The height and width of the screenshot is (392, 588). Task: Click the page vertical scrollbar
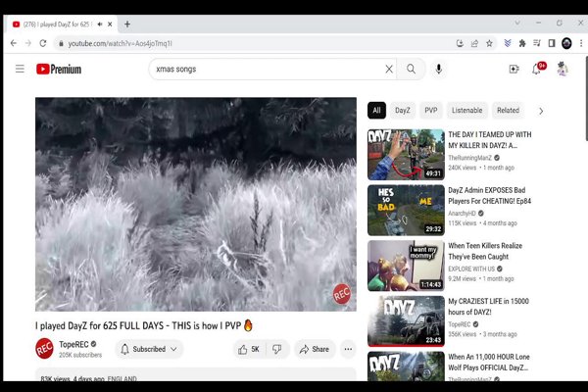pos(586,99)
